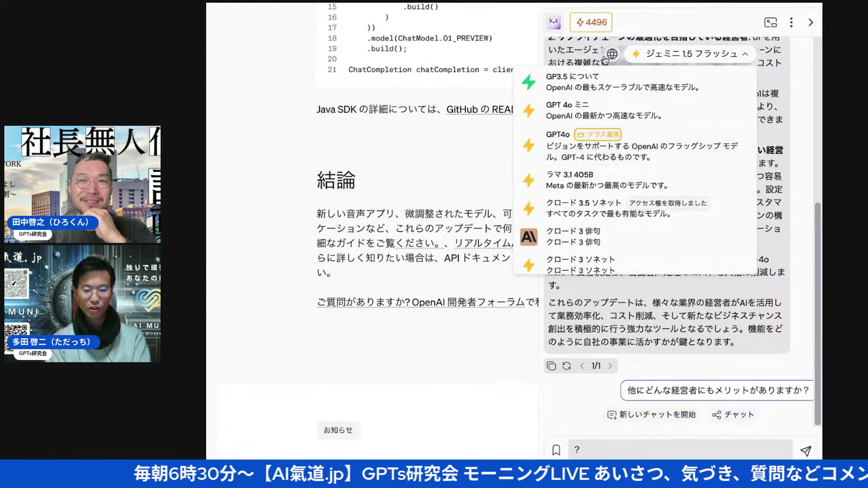This screenshot has height=488, width=868.
Task: Click the お知らせ tag button
Action: 338,430
